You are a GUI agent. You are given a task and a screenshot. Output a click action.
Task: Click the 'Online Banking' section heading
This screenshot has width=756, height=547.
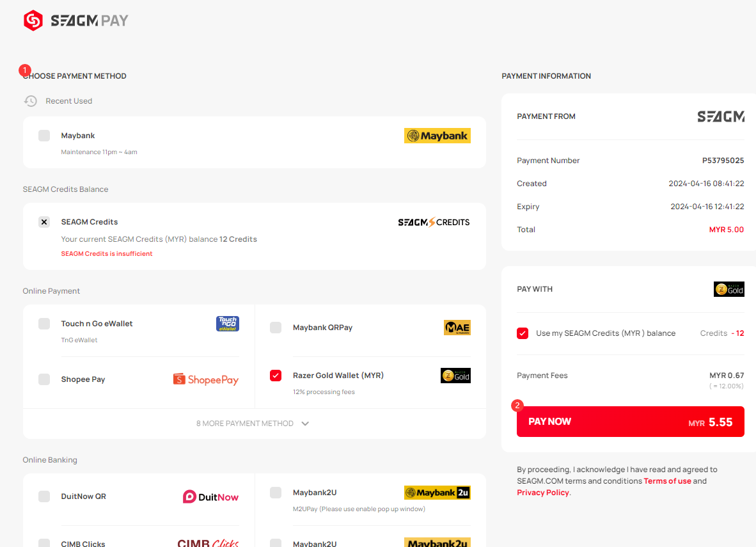[x=50, y=460]
